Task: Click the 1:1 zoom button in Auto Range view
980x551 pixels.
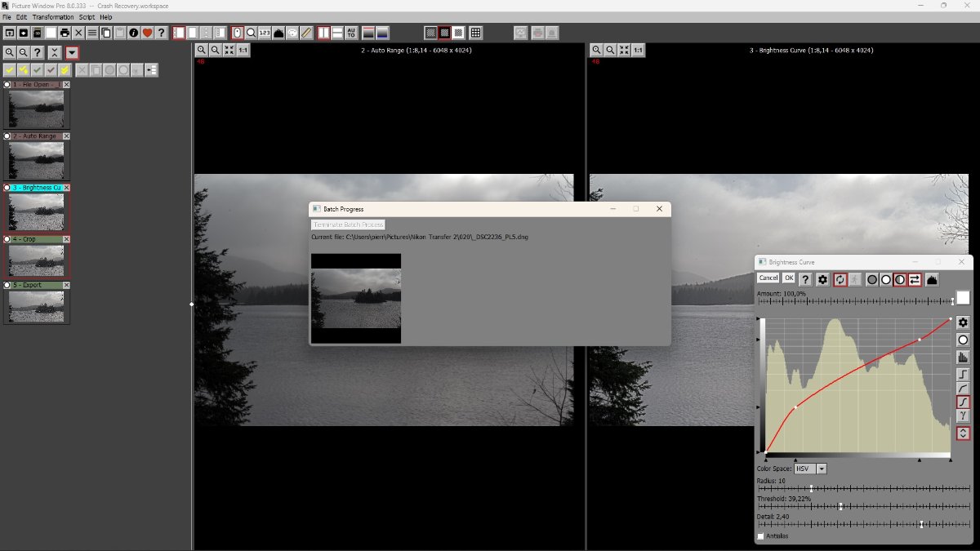Action: (243, 51)
